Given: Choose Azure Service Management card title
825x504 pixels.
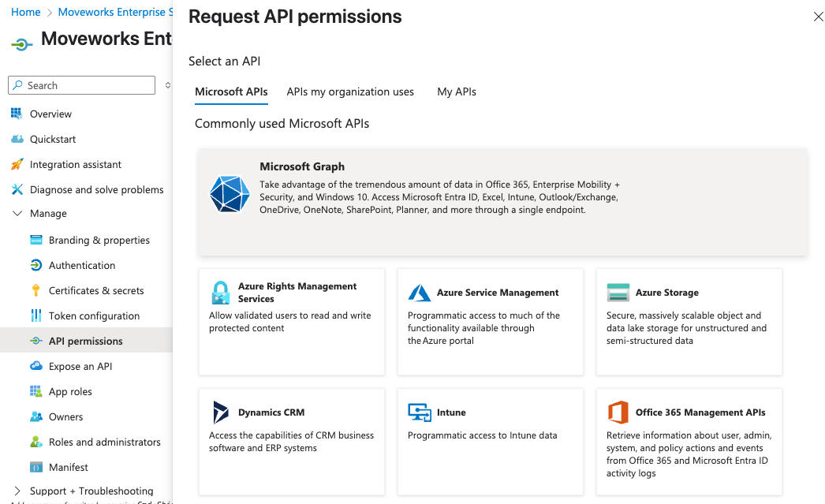Looking at the screenshot, I should (498, 293).
